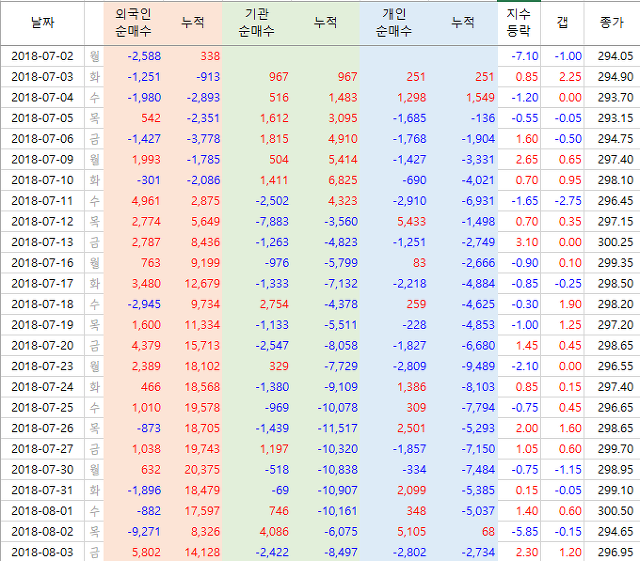Select foreign net buy value 4,379

tap(146, 346)
